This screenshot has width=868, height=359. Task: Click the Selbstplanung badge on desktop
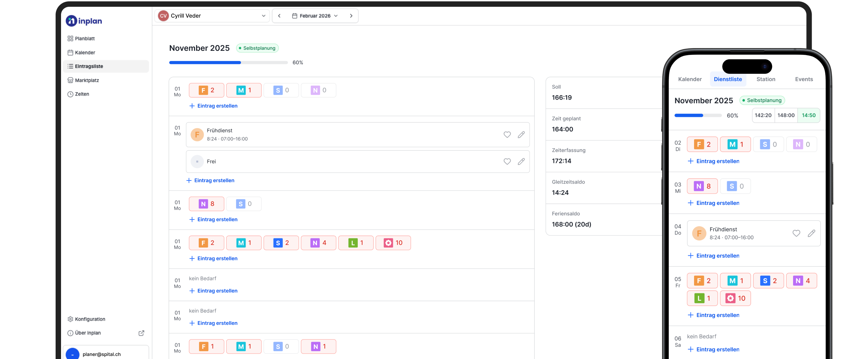pos(257,48)
